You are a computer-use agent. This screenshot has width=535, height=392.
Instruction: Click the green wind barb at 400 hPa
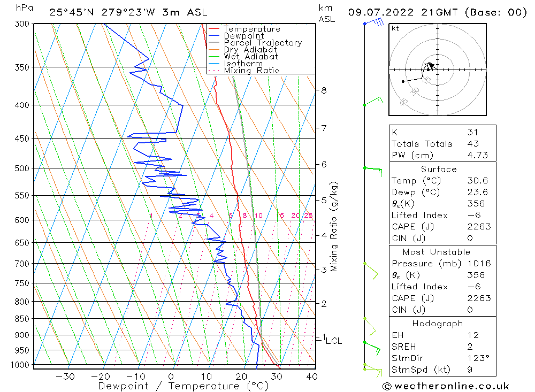pyautogui.click(x=374, y=101)
